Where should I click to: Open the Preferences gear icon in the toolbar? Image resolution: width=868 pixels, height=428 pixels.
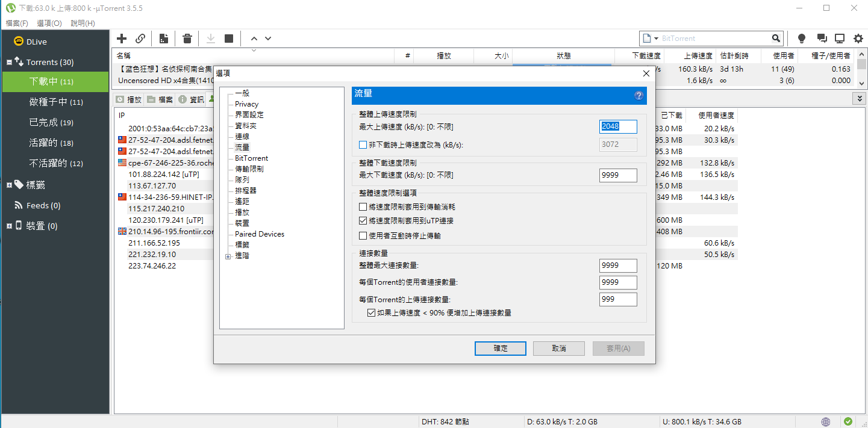tap(858, 39)
